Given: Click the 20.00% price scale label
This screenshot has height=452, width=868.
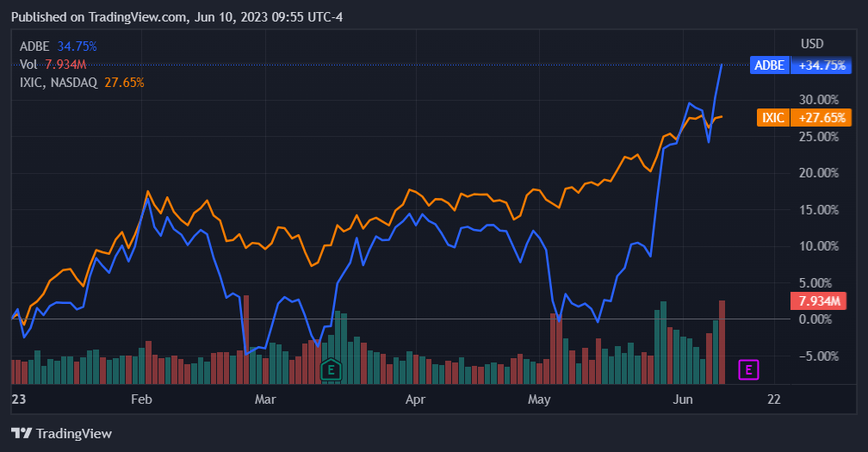Looking at the screenshot, I should 819,173.
